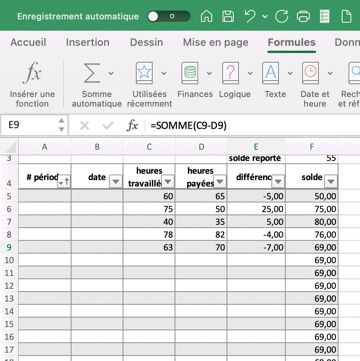This screenshot has height=361, width=360.
Task: Select row 9 header
Action: pos(9,247)
